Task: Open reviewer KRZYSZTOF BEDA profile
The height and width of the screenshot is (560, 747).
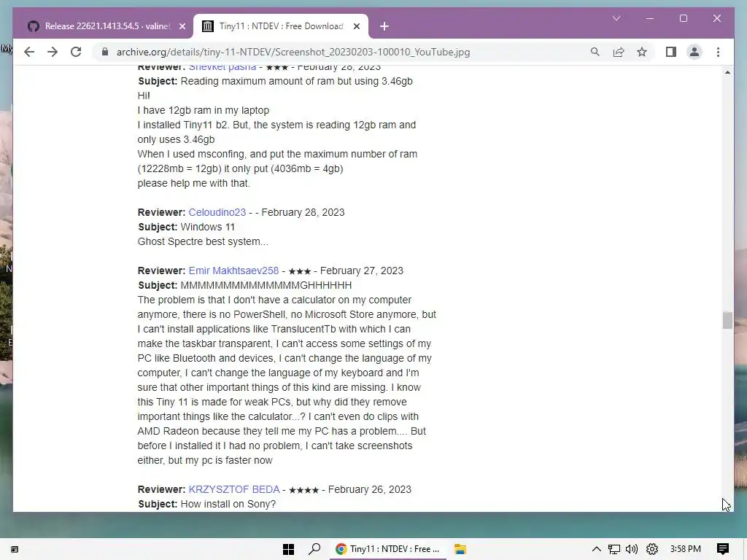Action: pos(234,489)
